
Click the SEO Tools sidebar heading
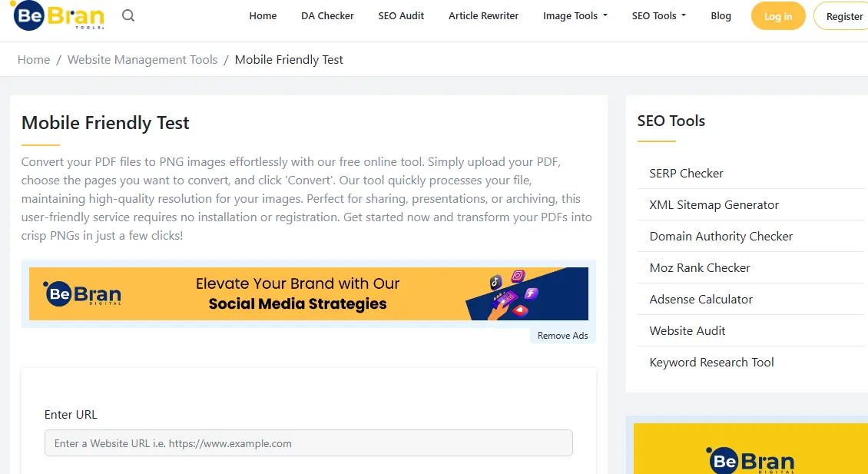671,121
